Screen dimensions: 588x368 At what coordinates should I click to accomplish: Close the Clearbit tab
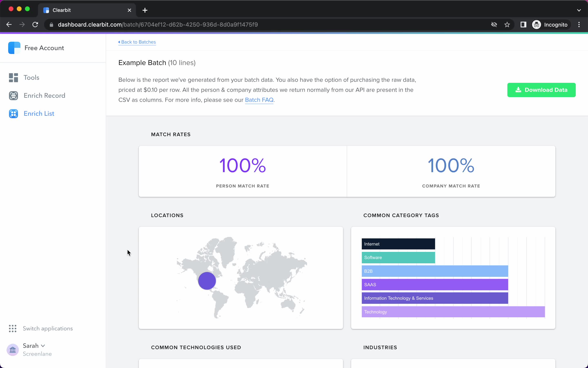pyautogui.click(x=129, y=10)
